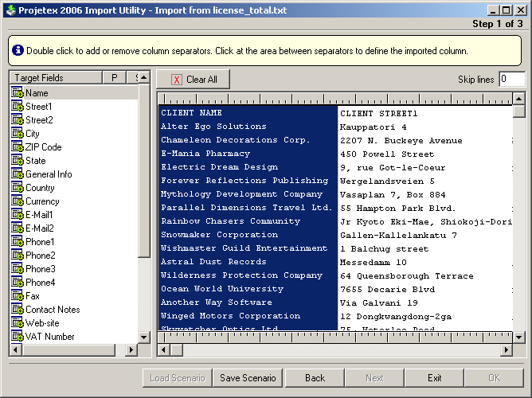
Task: Click the Save Scenario button
Action: 248,378
